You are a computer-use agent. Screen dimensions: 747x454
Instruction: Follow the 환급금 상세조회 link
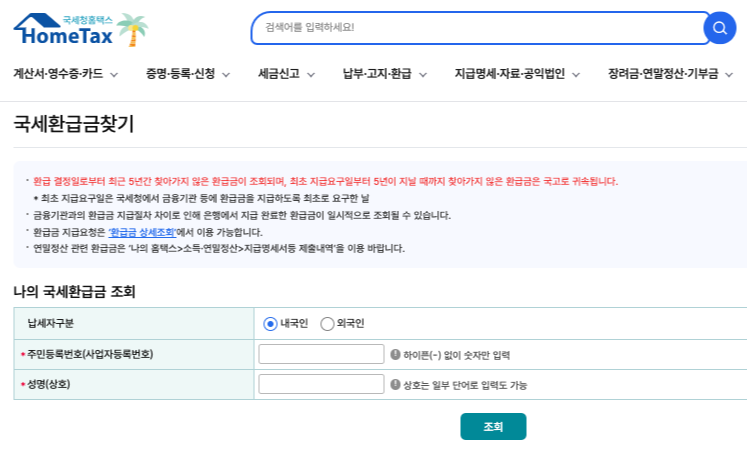point(142,232)
